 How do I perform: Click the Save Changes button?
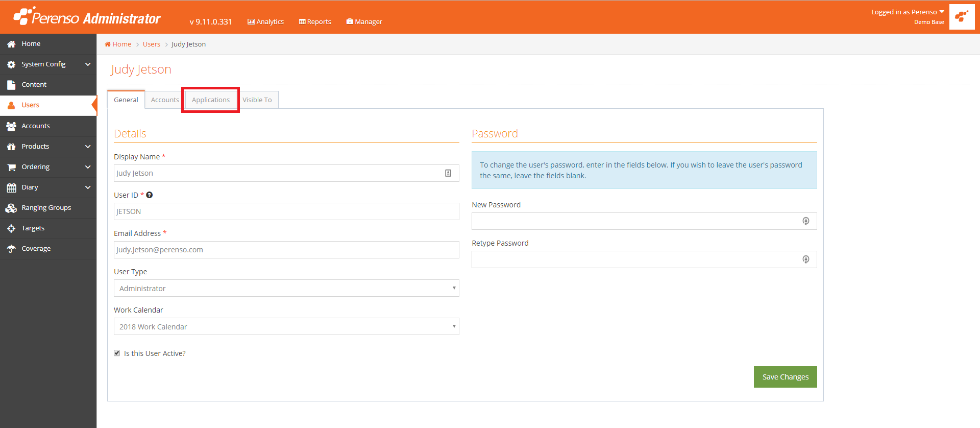pyautogui.click(x=785, y=377)
